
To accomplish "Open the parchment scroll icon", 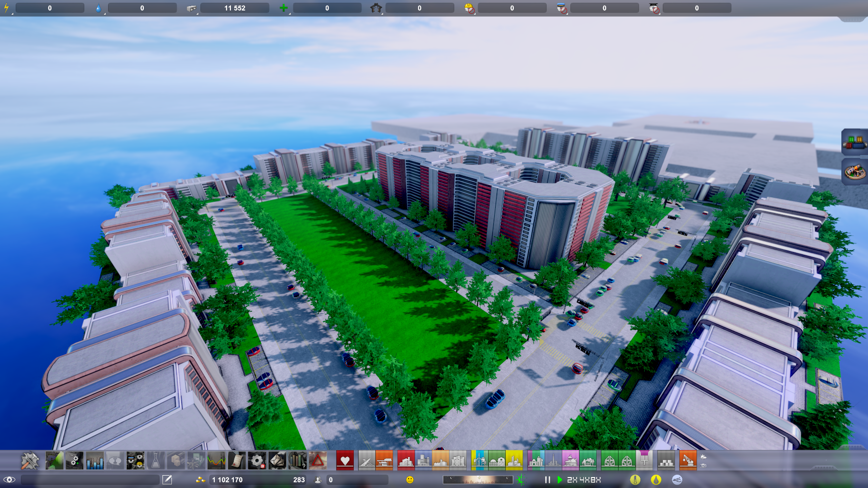I will (237, 461).
